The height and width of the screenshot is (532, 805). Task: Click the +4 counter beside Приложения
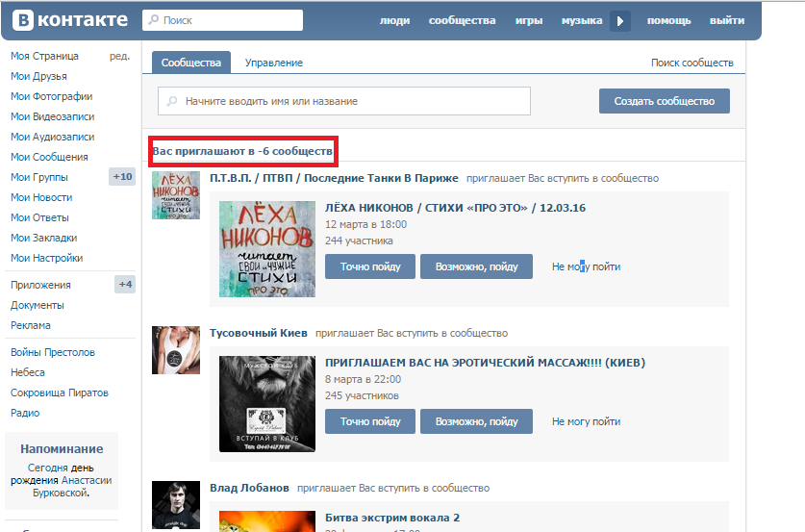(125, 285)
